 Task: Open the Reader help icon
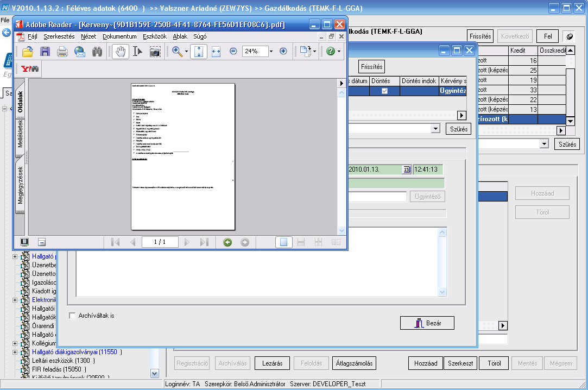(x=330, y=51)
